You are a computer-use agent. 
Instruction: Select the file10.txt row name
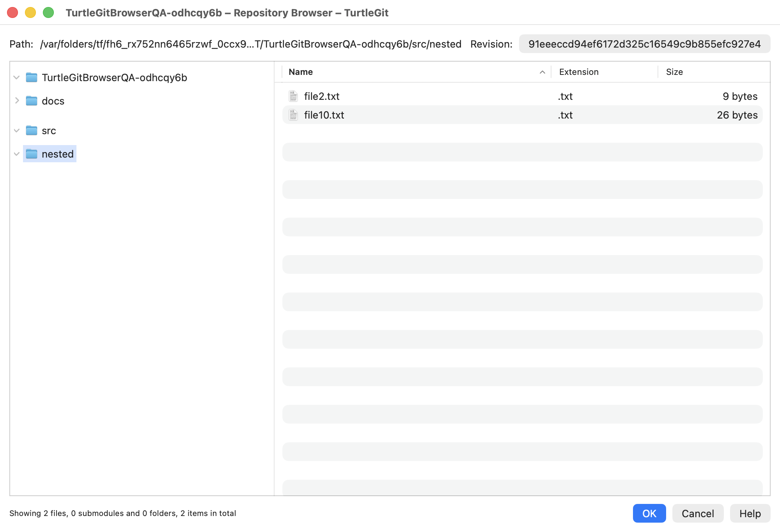click(x=324, y=115)
